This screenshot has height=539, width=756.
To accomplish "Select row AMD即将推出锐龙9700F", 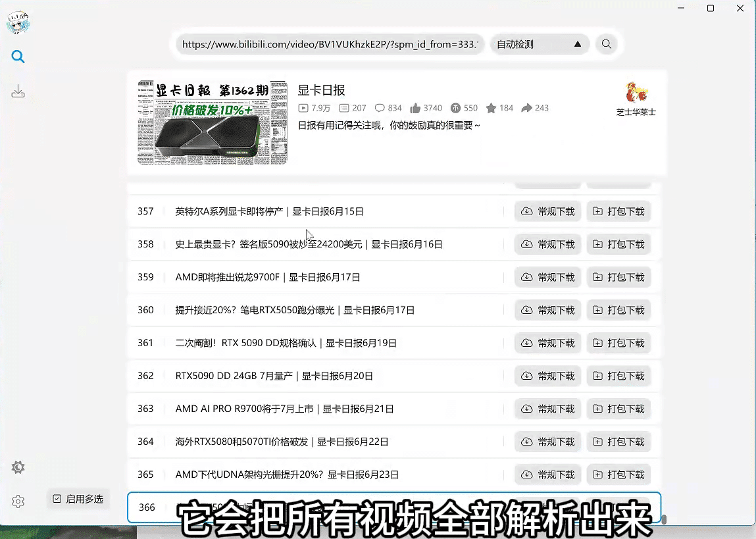I will coord(394,277).
